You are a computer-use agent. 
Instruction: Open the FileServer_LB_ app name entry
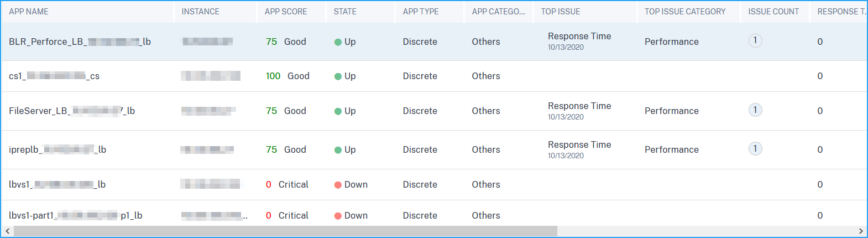click(x=72, y=111)
